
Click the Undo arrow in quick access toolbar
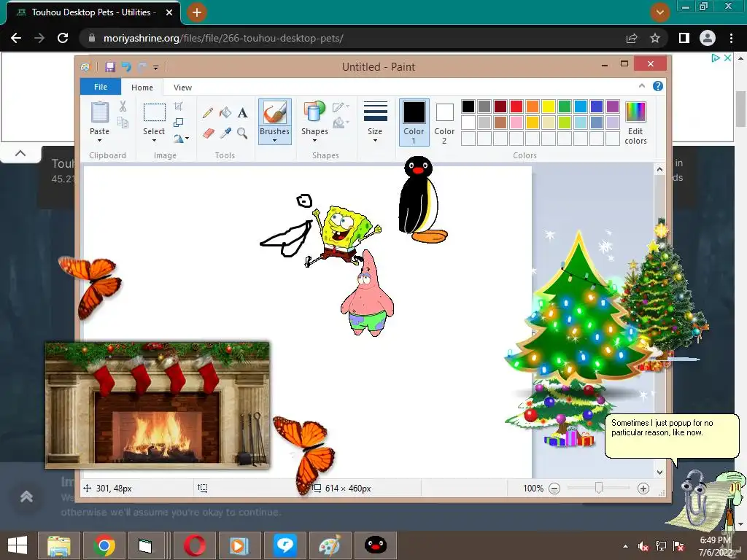click(126, 67)
